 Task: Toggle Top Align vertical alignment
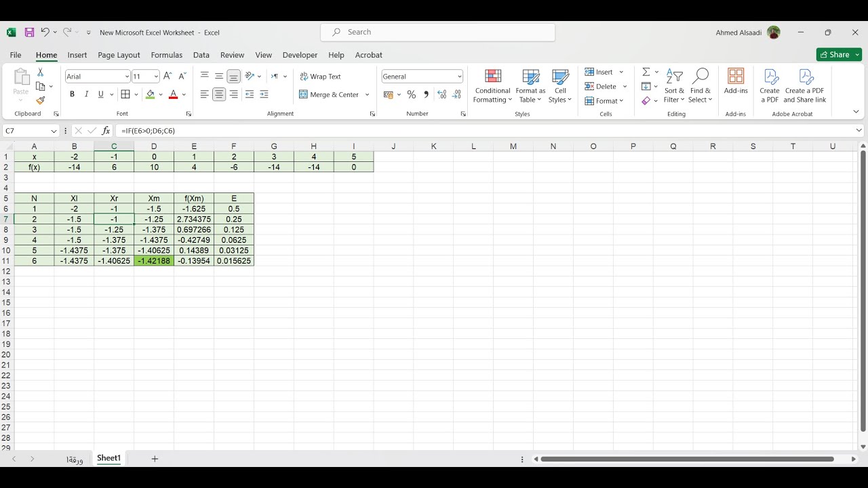(204, 77)
